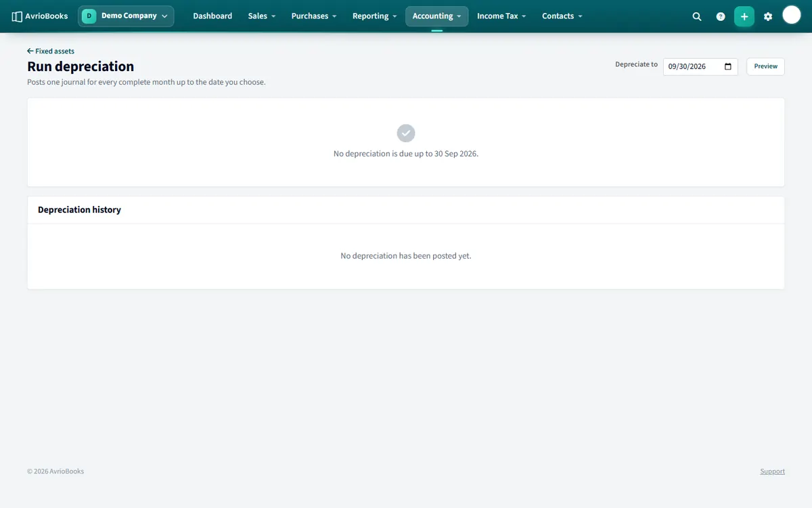Expand the Reporting menu
This screenshot has width=812, height=508.
tap(374, 16)
